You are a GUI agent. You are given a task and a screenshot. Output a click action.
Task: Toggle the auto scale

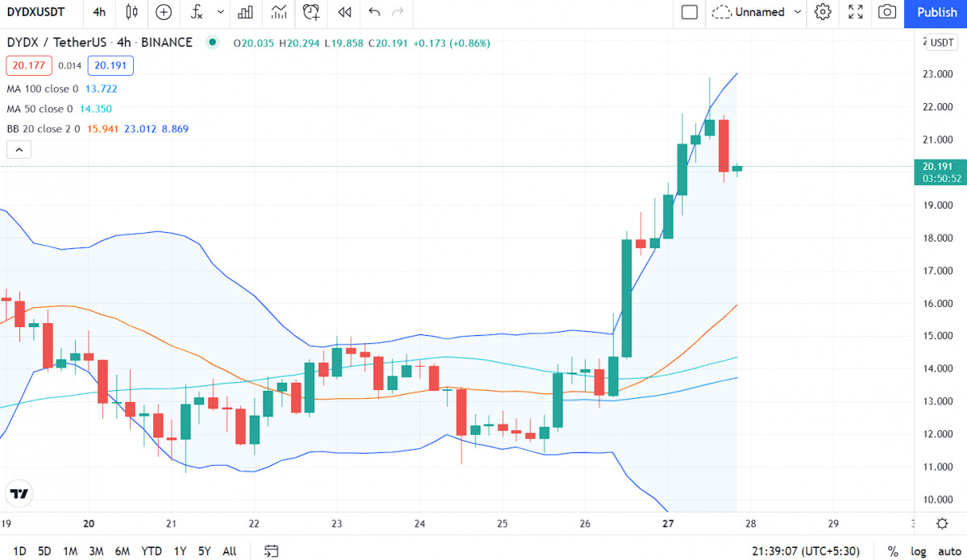(949, 551)
